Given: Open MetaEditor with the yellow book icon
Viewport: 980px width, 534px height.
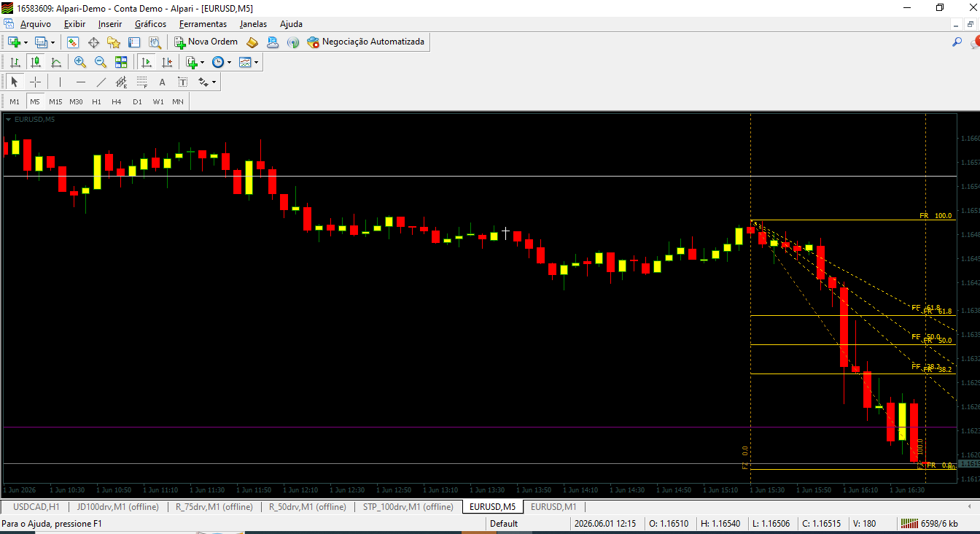Looking at the screenshot, I should tap(252, 42).
